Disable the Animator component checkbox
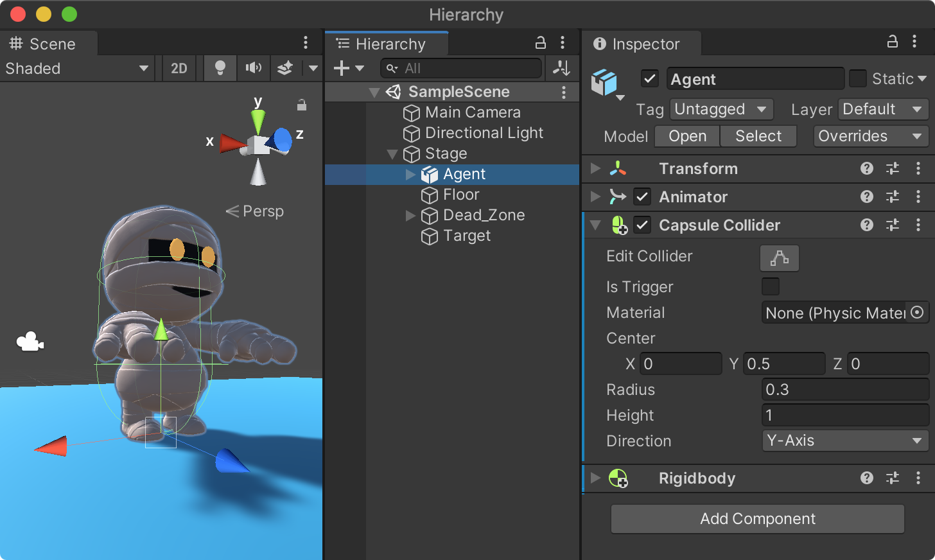Screen dimensions: 935x560 642,197
